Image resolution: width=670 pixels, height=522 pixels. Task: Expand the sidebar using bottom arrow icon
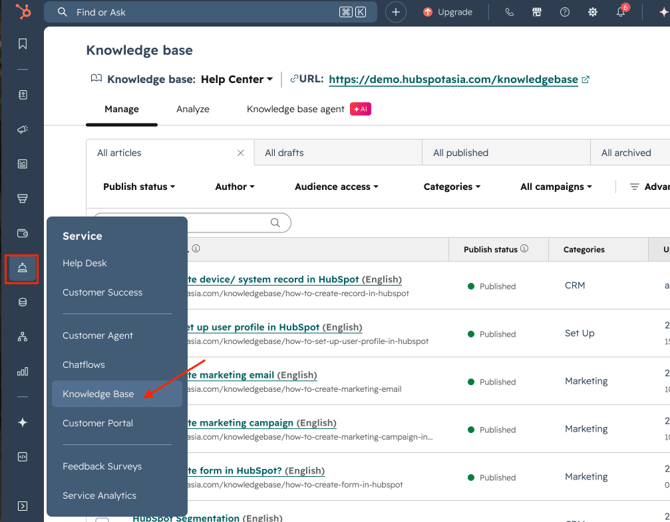(23, 506)
